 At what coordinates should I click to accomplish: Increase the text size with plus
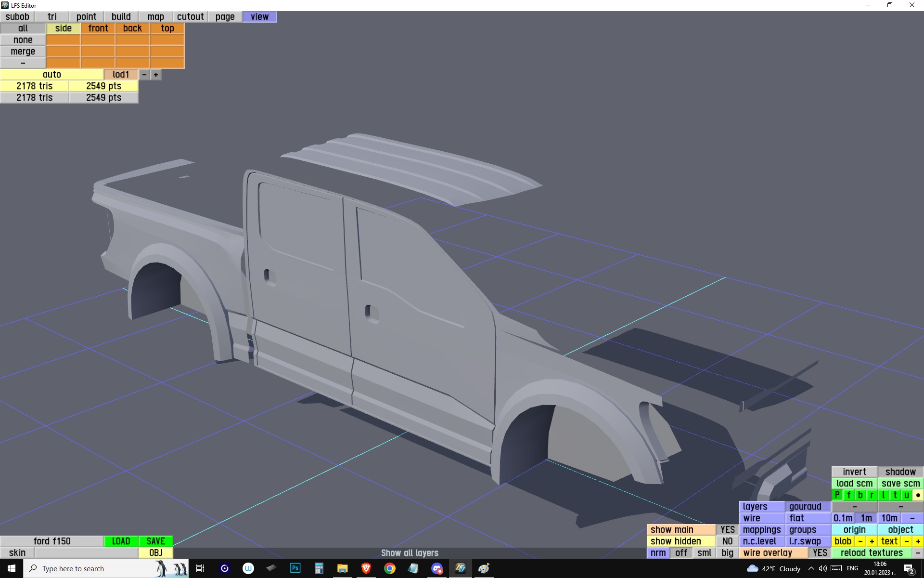coord(918,541)
